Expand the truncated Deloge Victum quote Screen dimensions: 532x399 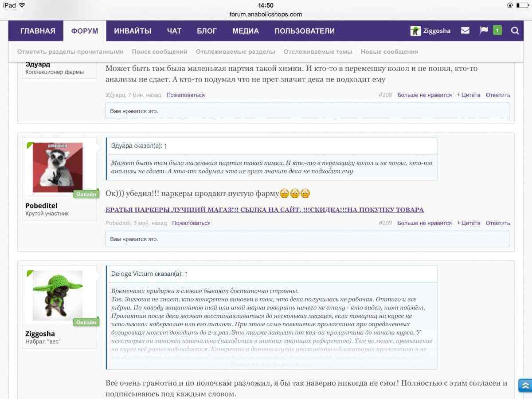271,364
